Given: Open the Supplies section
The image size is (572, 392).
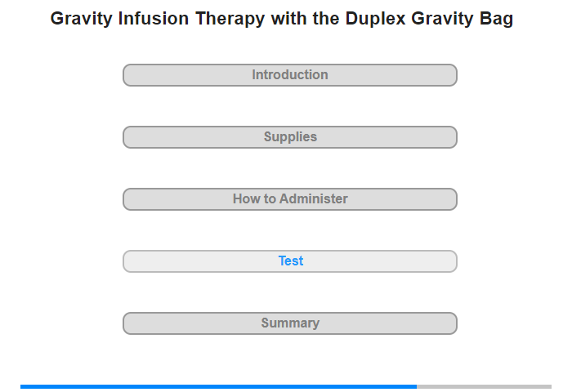Looking at the screenshot, I should (289, 137).
